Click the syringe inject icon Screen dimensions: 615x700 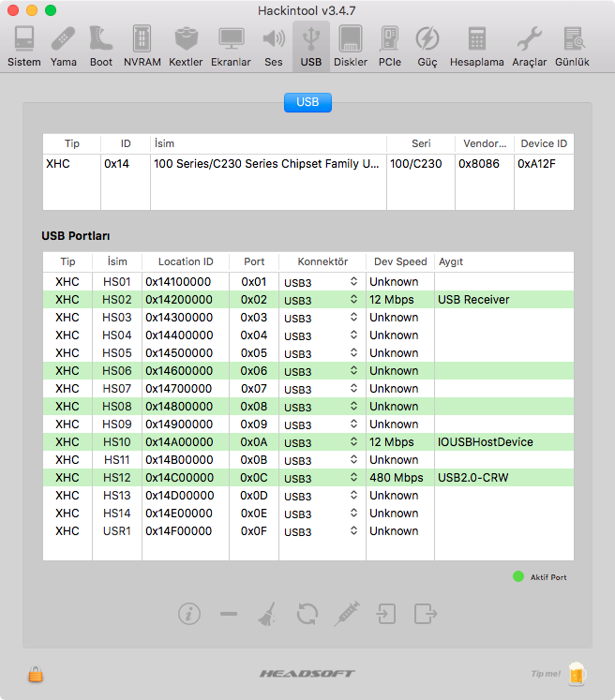pos(347,614)
